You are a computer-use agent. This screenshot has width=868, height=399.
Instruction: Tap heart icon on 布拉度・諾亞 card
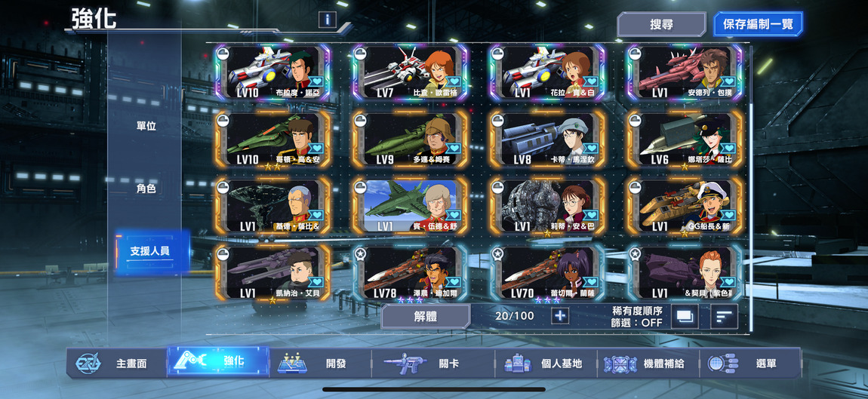pos(315,81)
